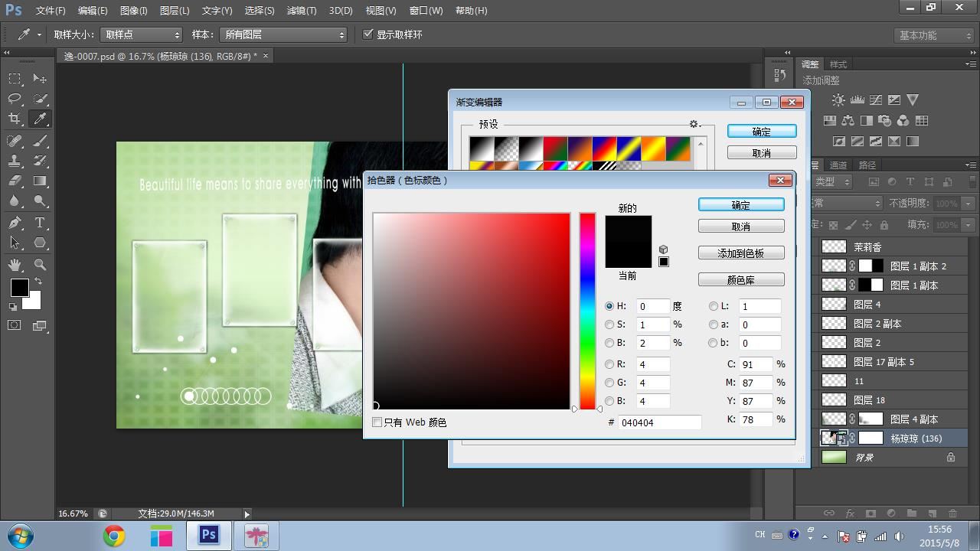Add a Brightness/Contrast adjustment
Image resolution: width=980 pixels, height=551 pixels.
click(x=839, y=100)
